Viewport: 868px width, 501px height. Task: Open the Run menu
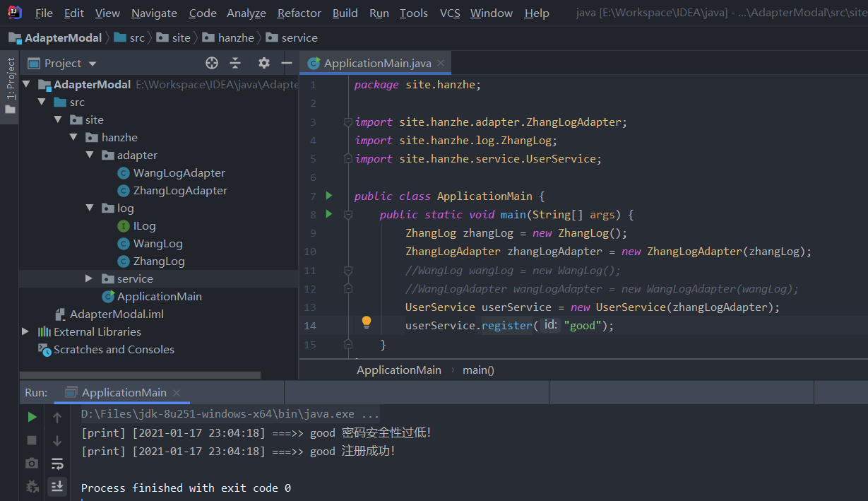[x=379, y=13]
